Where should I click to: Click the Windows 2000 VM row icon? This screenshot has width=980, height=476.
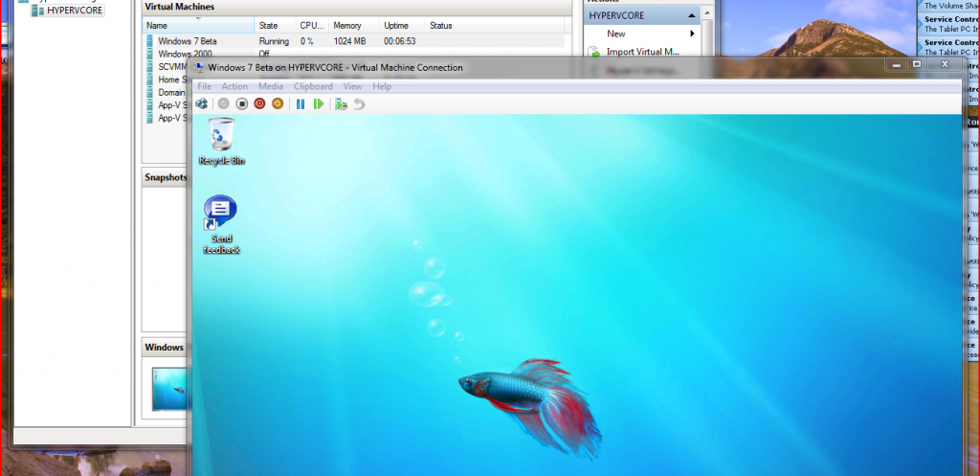click(x=150, y=54)
